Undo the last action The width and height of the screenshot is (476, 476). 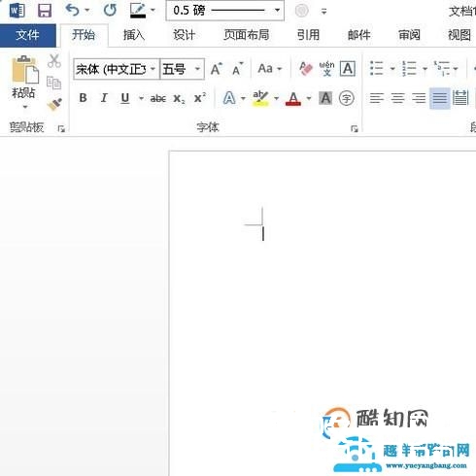pyautogui.click(x=72, y=10)
